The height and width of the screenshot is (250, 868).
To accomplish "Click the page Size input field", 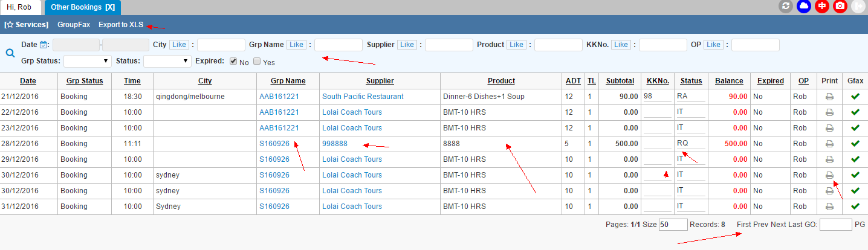I will pyautogui.click(x=673, y=225).
